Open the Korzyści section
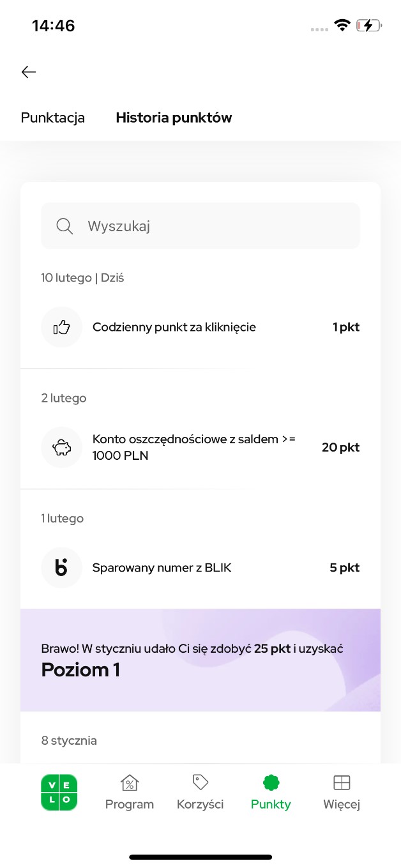This screenshot has height=868, width=401. coord(200,792)
